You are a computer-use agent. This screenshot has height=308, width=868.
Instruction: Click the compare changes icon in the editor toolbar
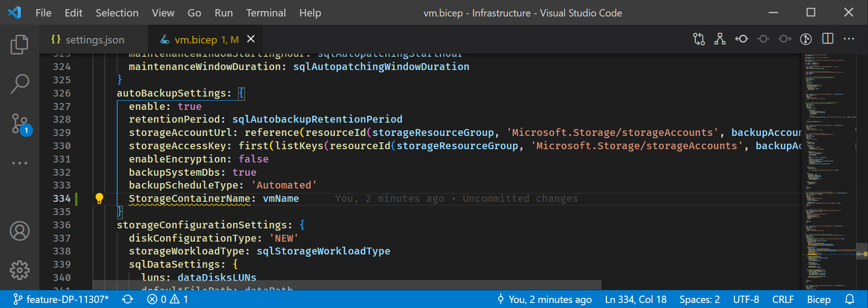click(x=699, y=39)
